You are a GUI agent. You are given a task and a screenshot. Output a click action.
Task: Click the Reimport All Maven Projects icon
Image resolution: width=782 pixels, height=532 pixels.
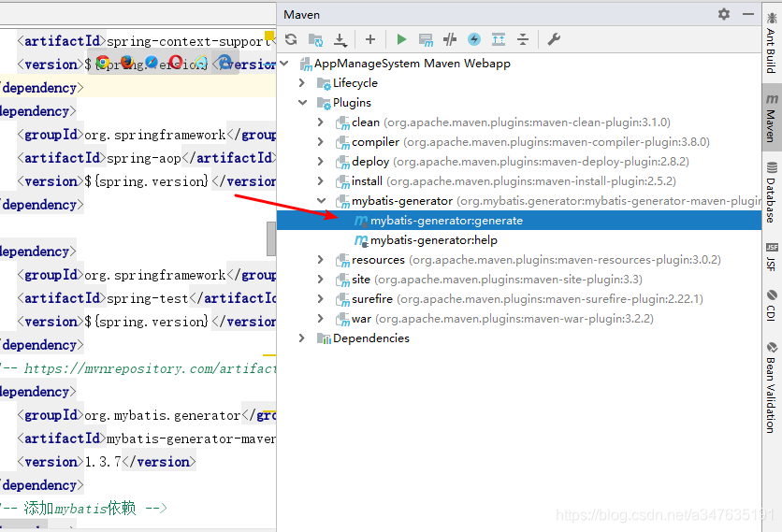[291, 39]
